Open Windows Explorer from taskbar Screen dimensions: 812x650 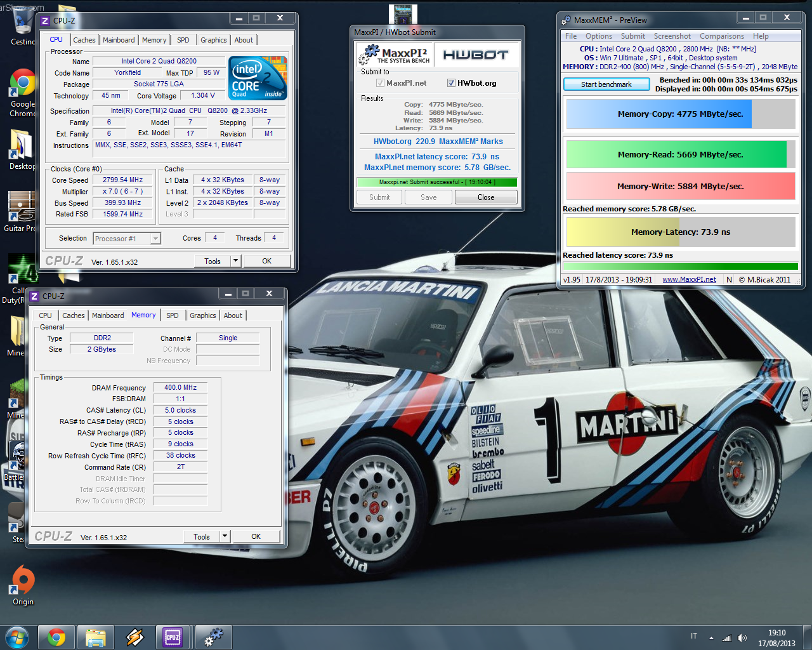pos(96,637)
